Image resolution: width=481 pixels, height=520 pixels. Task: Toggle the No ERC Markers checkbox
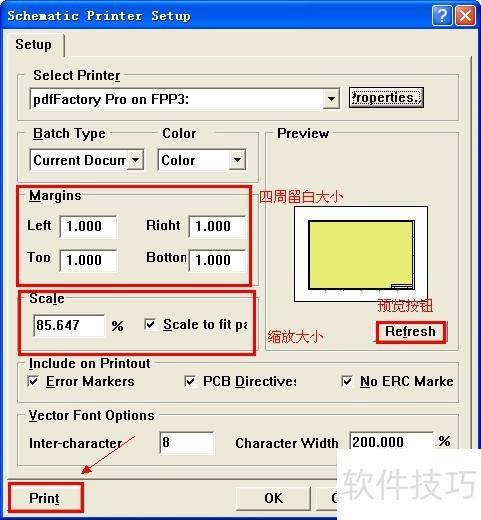pos(347,381)
